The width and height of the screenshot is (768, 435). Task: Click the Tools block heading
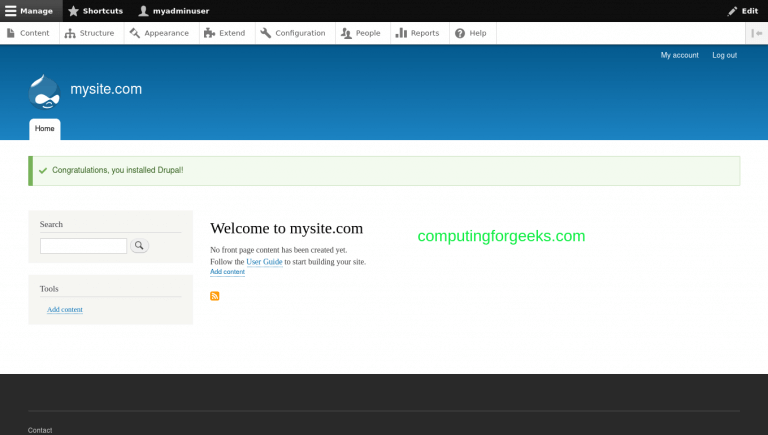point(49,289)
